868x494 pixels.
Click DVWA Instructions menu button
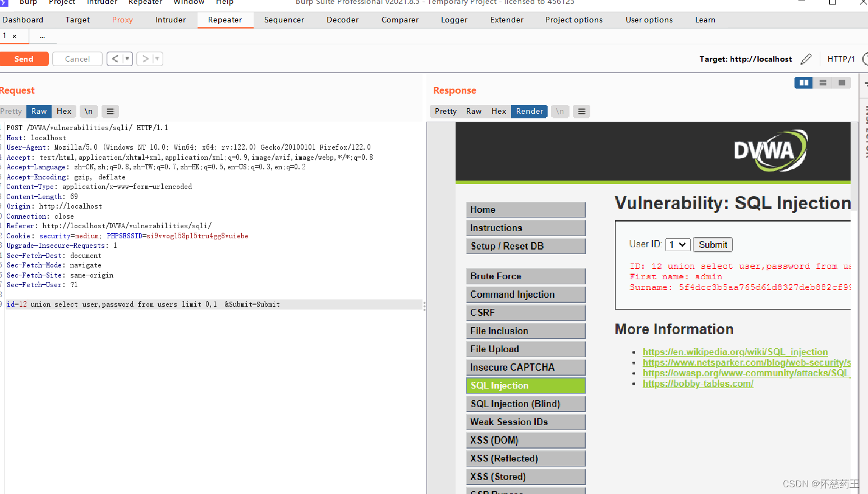pos(526,228)
